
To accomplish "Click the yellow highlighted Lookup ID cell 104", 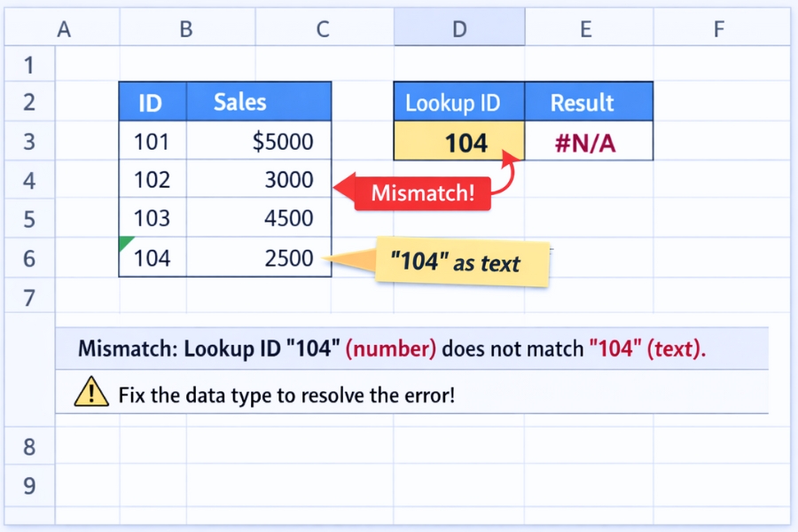I will pyautogui.click(x=458, y=141).
